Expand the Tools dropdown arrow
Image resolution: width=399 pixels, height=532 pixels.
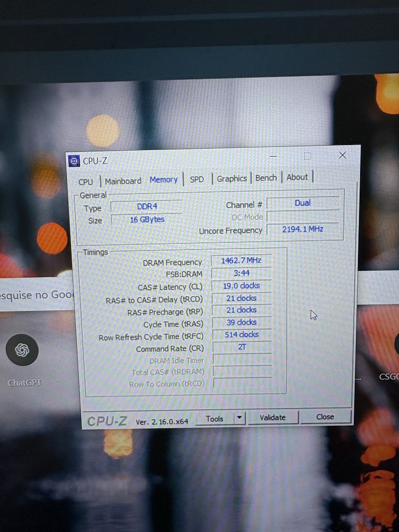pyautogui.click(x=239, y=418)
